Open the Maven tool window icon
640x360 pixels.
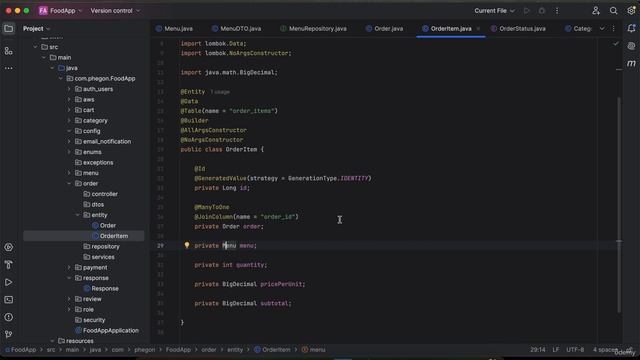(631, 63)
